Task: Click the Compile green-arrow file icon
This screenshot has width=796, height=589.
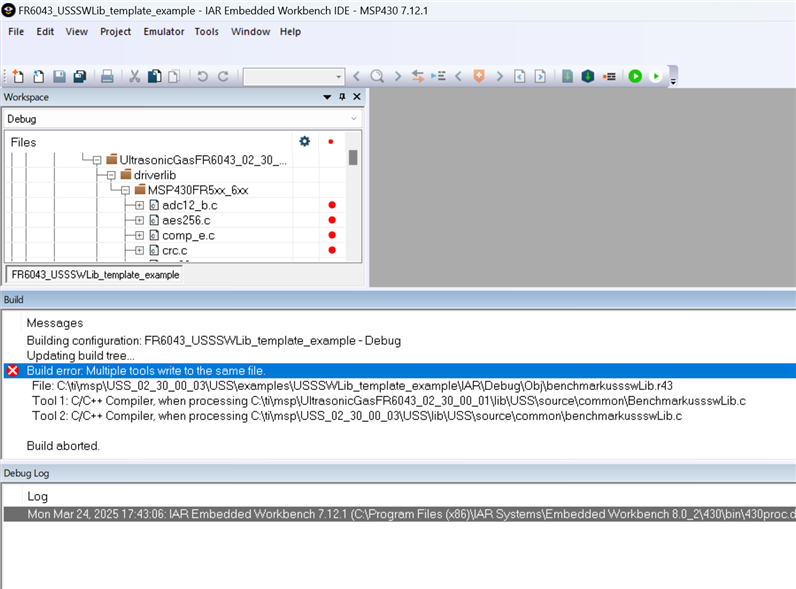Action: pyautogui.click(x=567, y=76)
